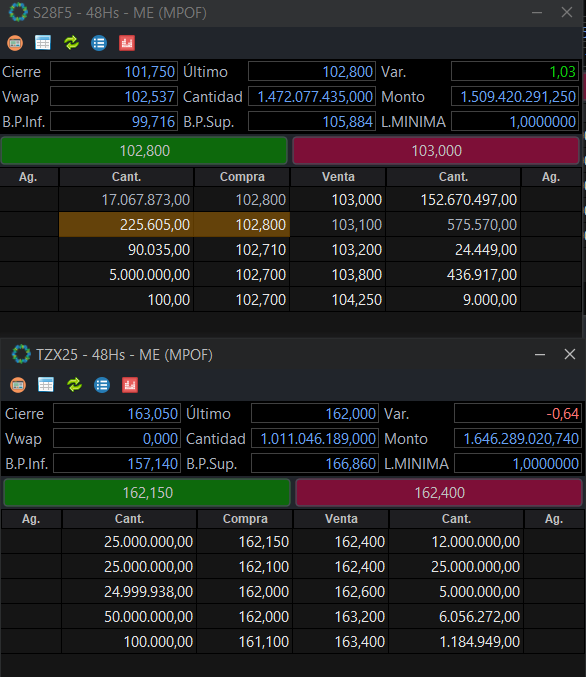Image resolution: width=586 pixels, height=677 pixels.
Task: Select ask price 103,100
Action: click(338, 225)
